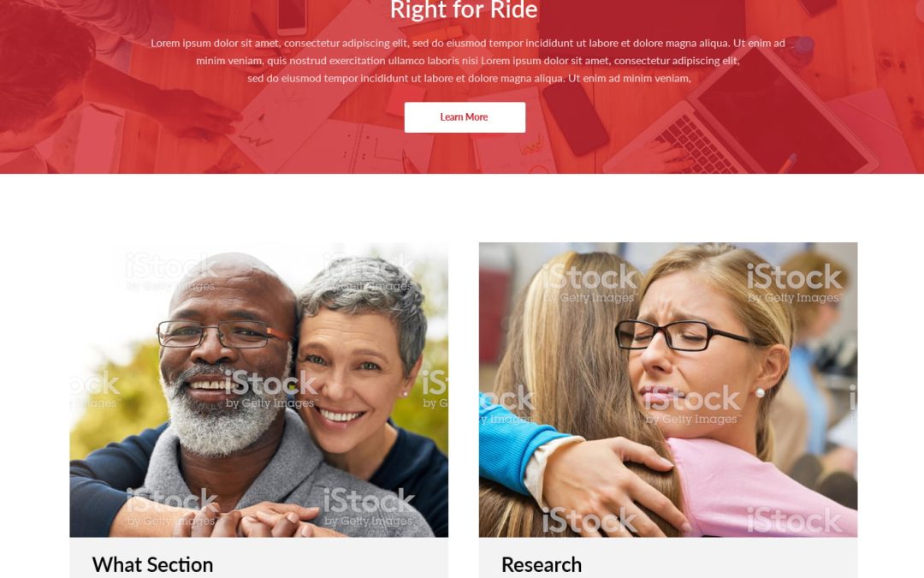
Task: Click the pink shirt in the hugging photo
Action: pyautogui.click(x=761, y=486)
